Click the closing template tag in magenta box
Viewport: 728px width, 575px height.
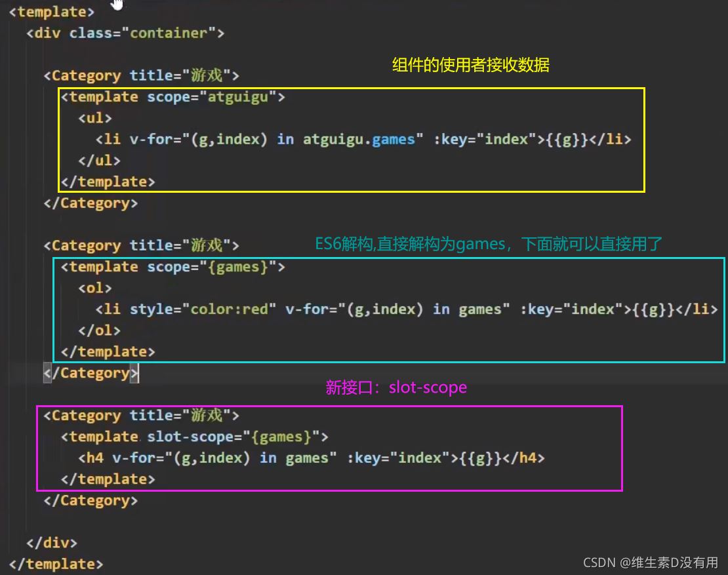108,479
